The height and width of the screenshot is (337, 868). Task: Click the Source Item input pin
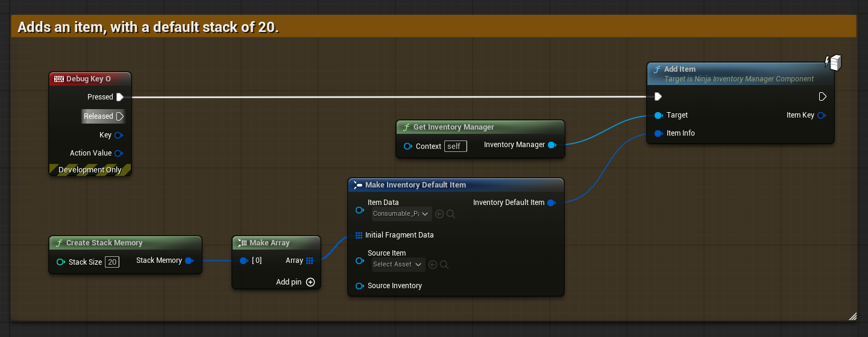click(360, 261)
